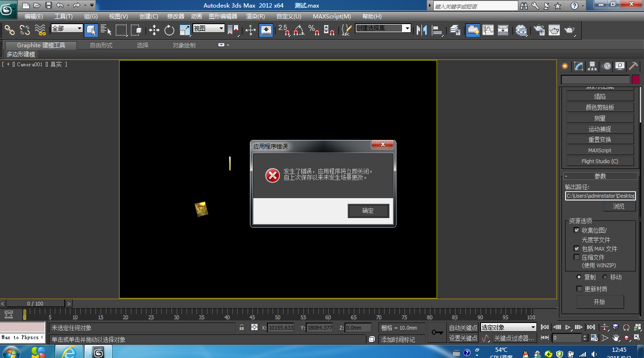The width and height of the screenshot is (644, 358).
Task: Toggle 收集位图 checkbox
Action: pos(576,230)
